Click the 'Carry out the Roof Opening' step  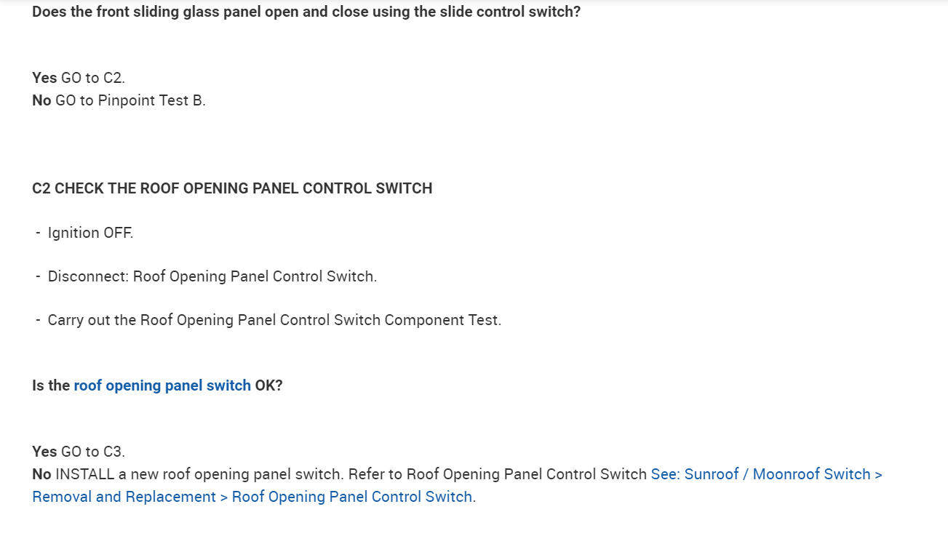(274, 320)
